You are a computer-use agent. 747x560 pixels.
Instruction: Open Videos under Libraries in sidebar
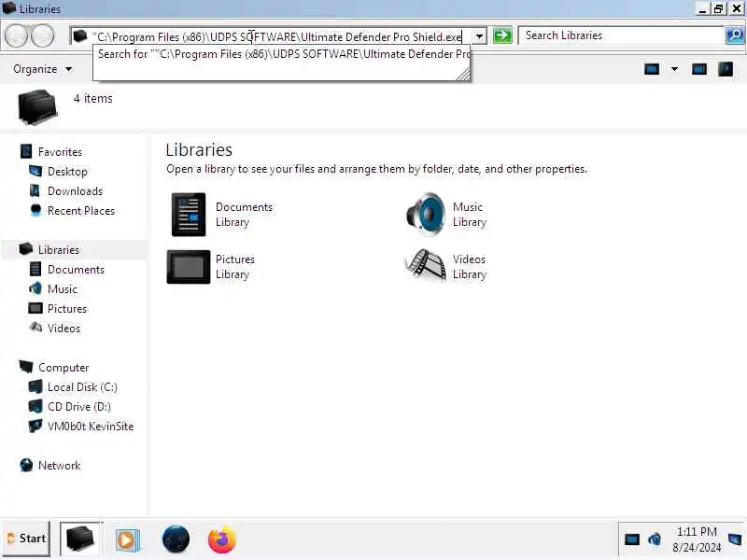(63, 329)
